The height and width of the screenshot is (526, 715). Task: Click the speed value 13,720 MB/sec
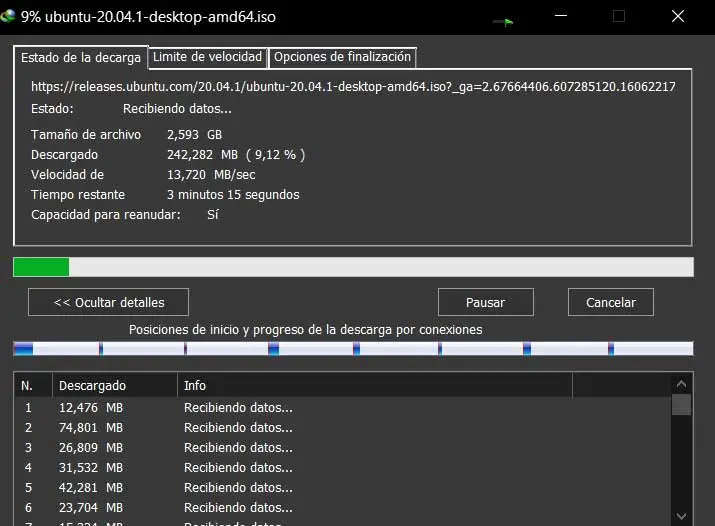(211, 175)
